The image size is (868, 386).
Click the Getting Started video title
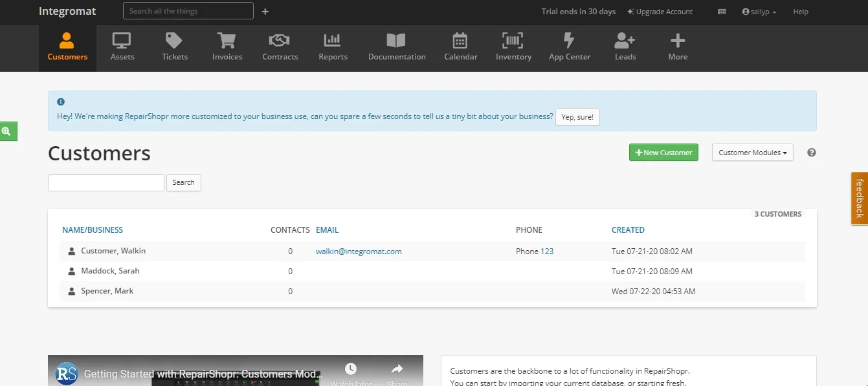coord(203,374)
